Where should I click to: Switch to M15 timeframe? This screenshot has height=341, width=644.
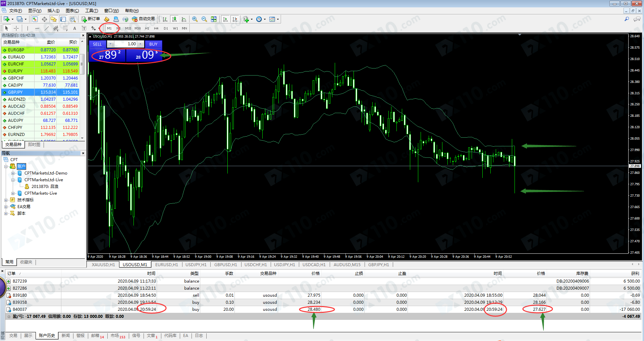128,28
